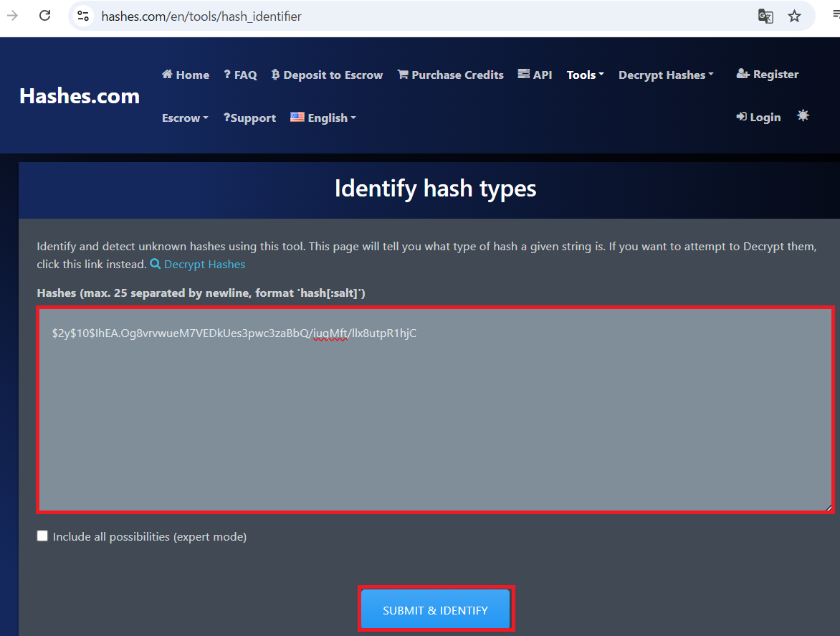Open the FAQ menu item

tap(240, 75)
